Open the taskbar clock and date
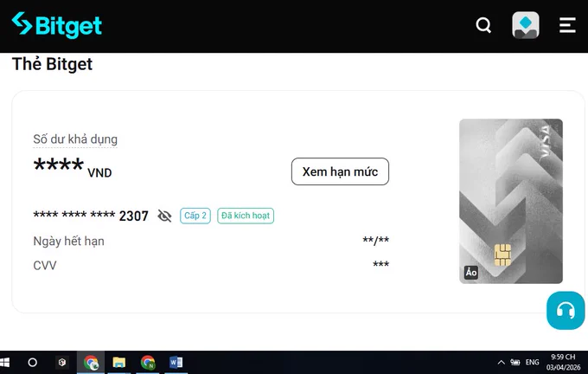The width and height of the screenshot is (588, 374). pos(563,362)
